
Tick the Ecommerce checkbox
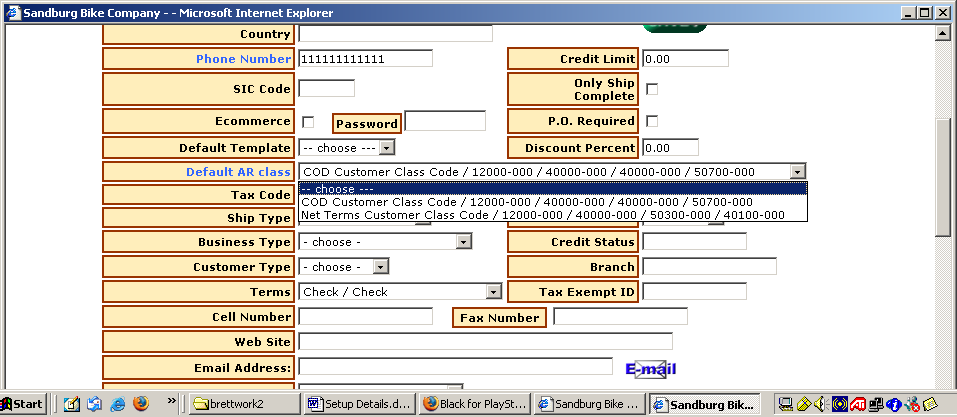(308, 122)
